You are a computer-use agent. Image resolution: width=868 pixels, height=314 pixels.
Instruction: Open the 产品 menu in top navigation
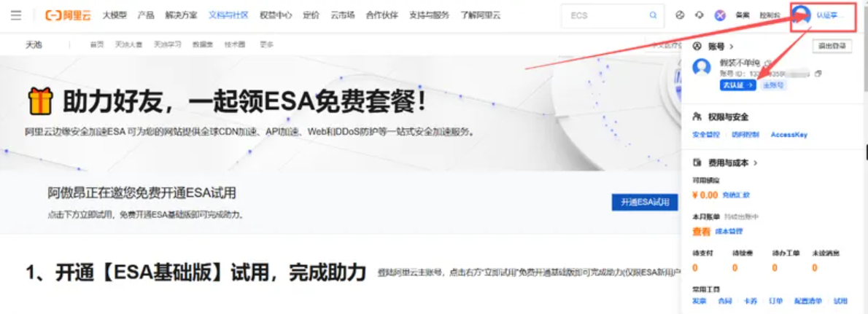146,15
